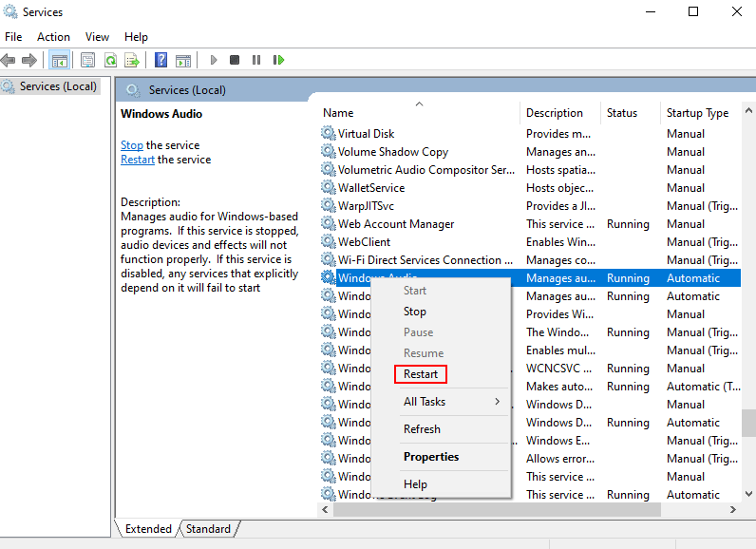The width and height of the screenshot is (756, 549).
Task: Select the Volumetric Audio Compositor Ser... row
Action: [530, 170]
